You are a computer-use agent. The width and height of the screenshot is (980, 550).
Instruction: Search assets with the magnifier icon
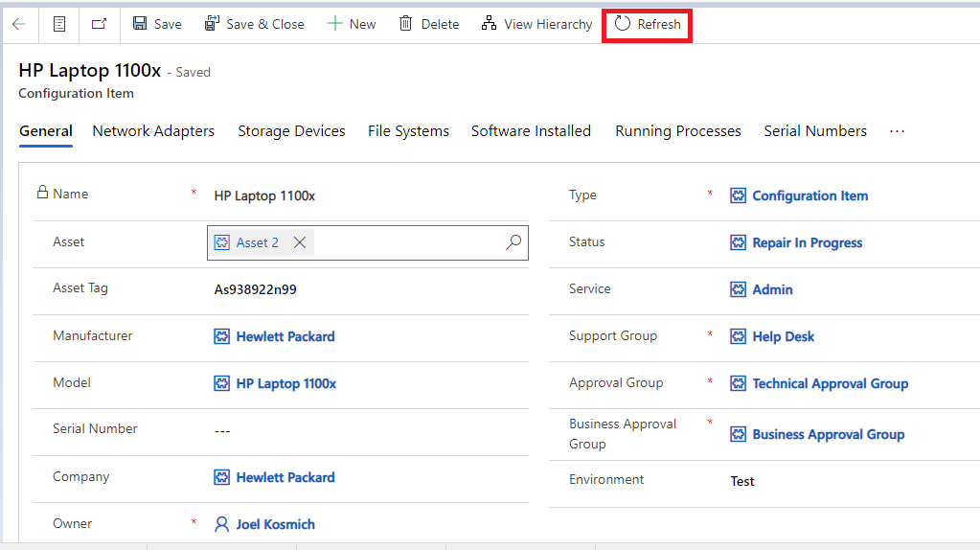pos(513,242)
